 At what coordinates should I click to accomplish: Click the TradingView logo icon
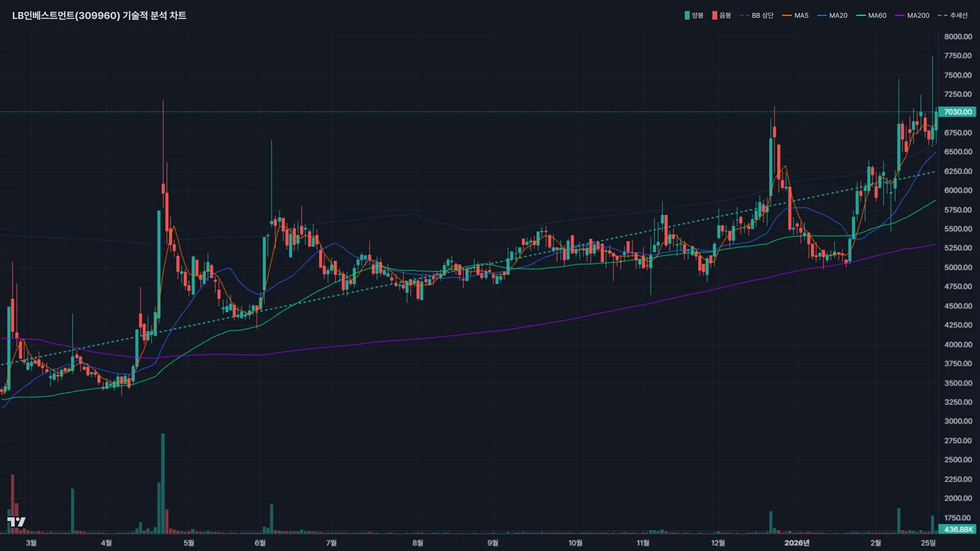tap(17, 522)
